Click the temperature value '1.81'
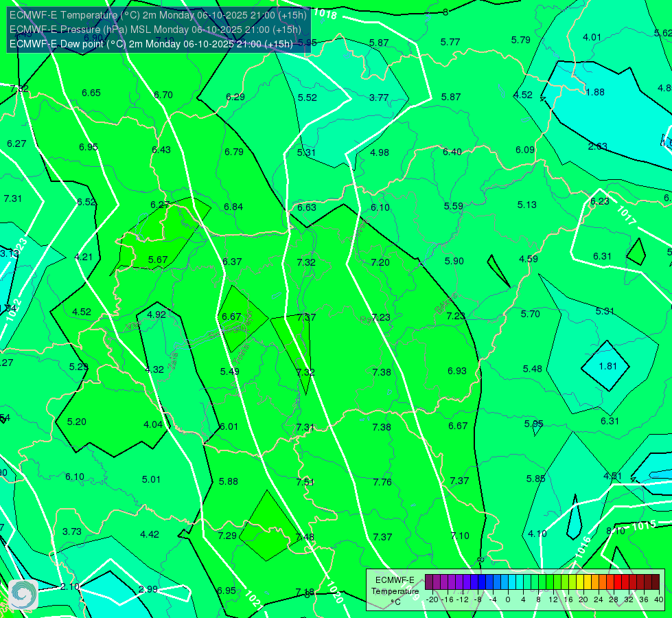Image resolution: width=672 pixels, height=618 pixels. pyautogui.click(x=607, y=366)
